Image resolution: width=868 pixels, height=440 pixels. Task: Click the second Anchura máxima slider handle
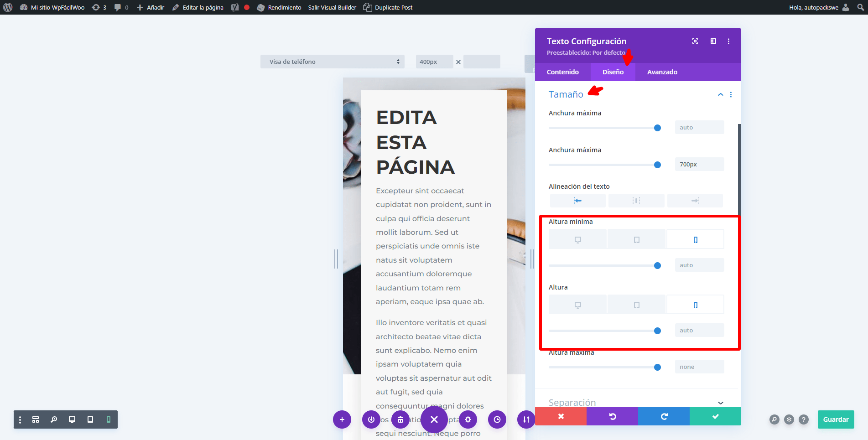[x=657, y=165]
